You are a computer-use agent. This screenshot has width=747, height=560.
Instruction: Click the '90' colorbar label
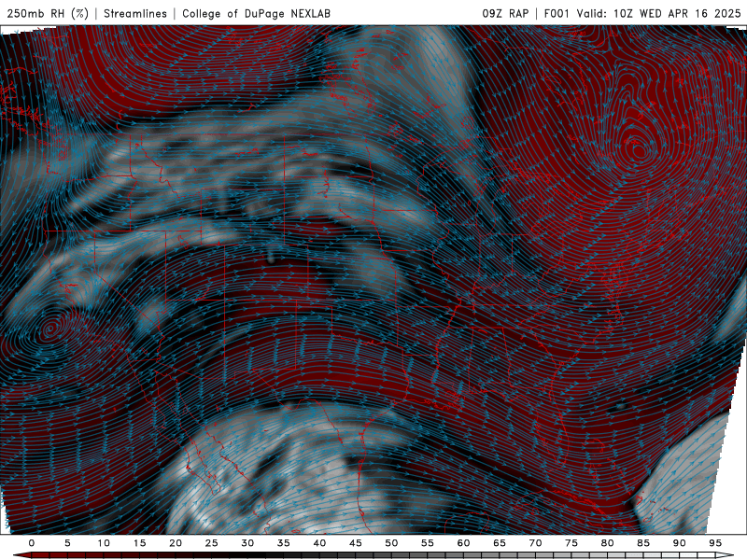(x=680, y=543)
